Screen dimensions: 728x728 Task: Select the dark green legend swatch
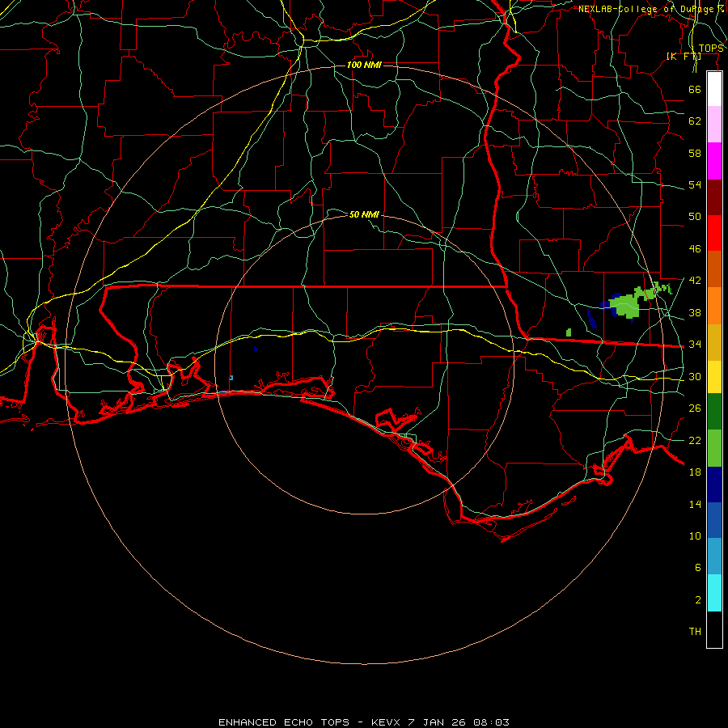click(x=714, y=412)
